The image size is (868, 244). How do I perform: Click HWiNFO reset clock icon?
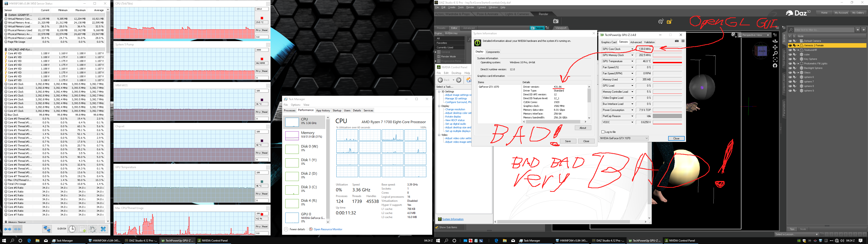pyautogui.click(x=72, y=229)
